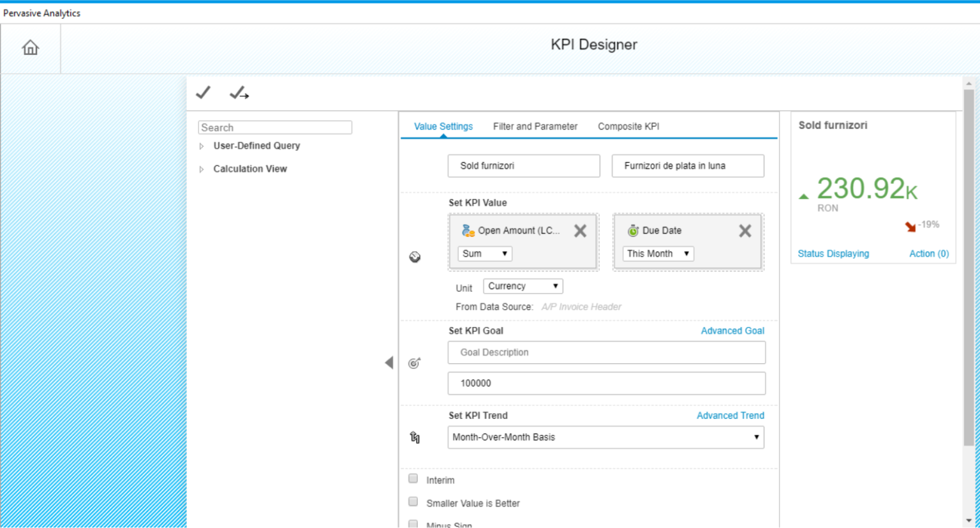Click the Set KPI Trend icon
980x528 pixels.
(x=414, y=437)
